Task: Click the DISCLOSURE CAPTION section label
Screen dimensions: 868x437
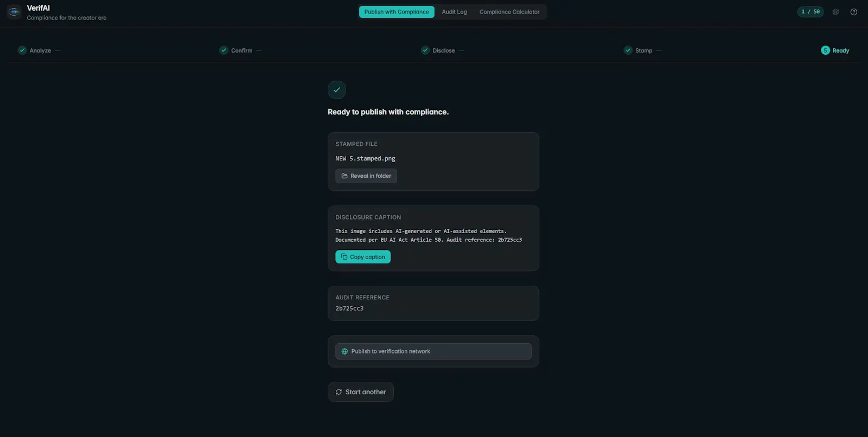Action: [x=368, y=217]
